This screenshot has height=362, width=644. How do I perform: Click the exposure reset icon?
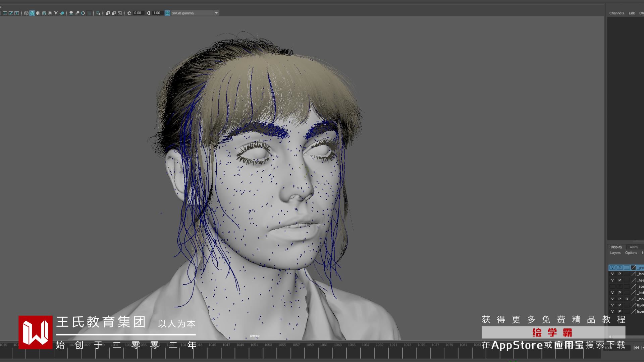click(129, 13)
